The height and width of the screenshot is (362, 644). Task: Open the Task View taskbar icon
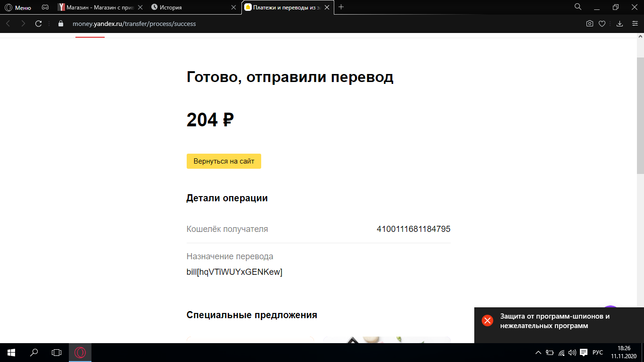(57, 352)
